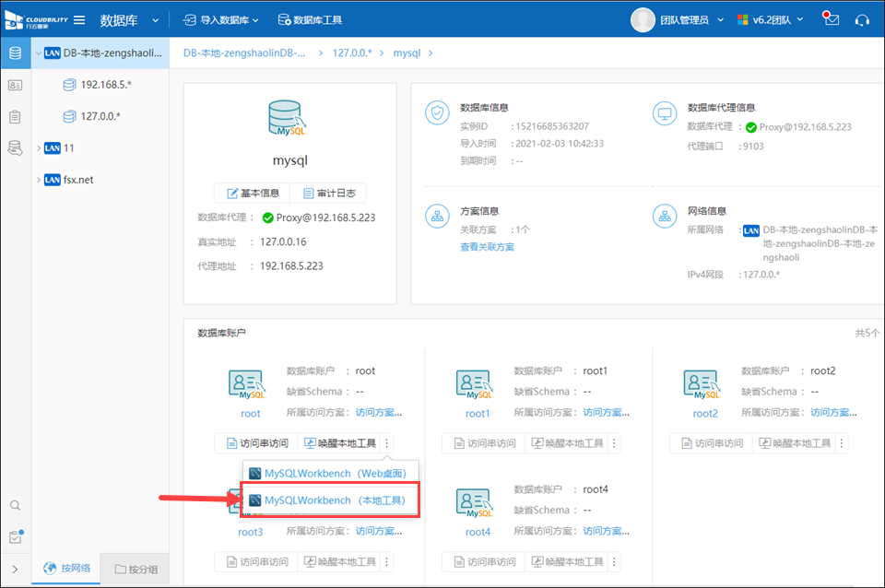Open the task checklist icon with blue dot
Image resolution: width=885 pixels, height=588 pixels.
coord(15,537)
